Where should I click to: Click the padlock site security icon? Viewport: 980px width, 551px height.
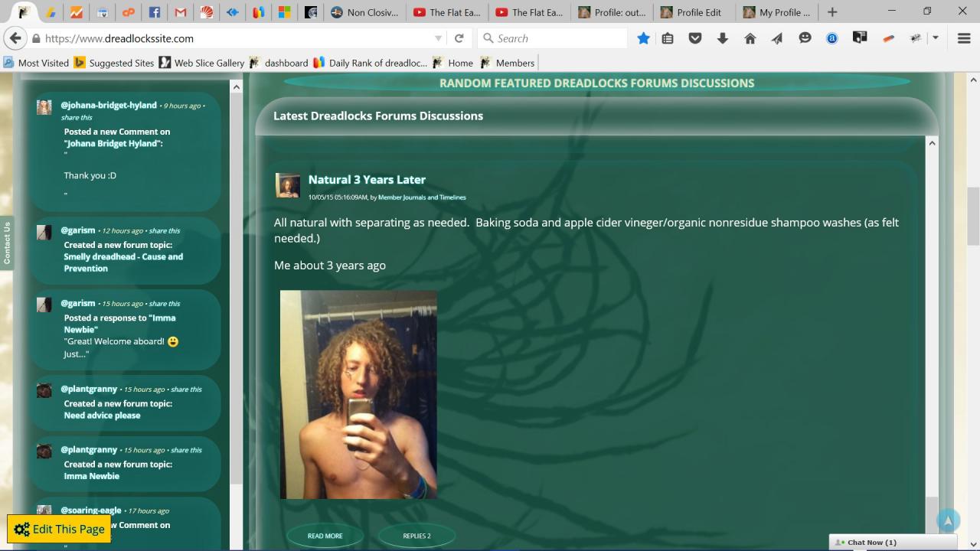[x=36, y=38]
